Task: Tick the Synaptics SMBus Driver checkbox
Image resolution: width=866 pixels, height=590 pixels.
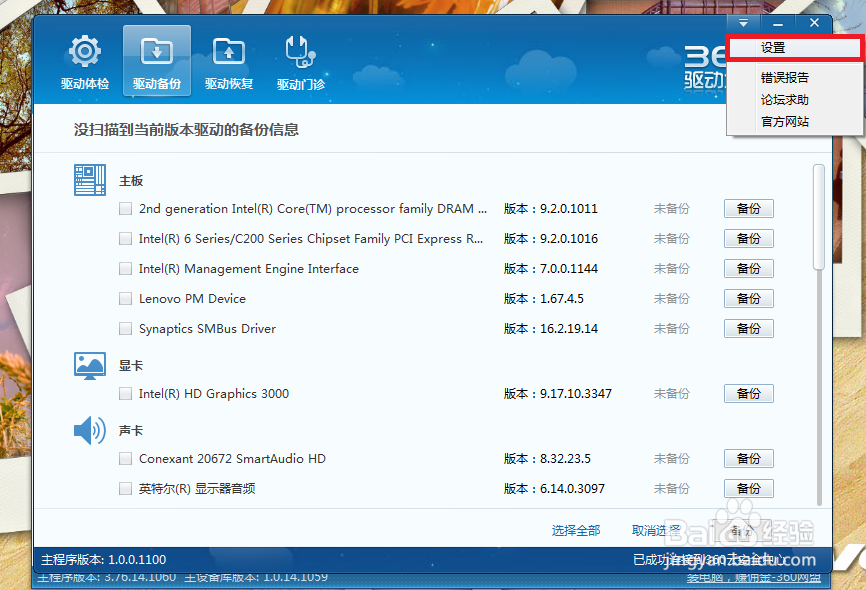Action: coord(125,329)
